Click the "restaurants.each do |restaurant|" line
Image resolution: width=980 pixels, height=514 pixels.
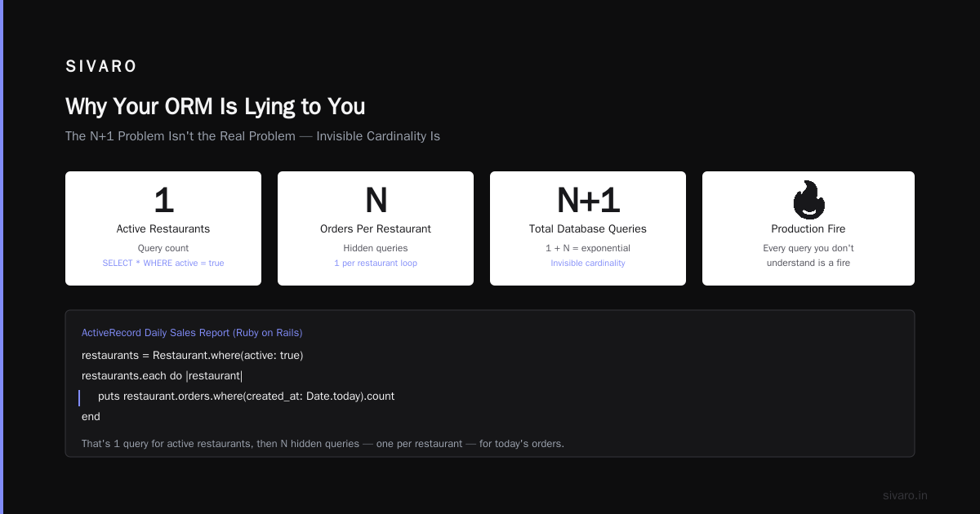click(163, 376)
